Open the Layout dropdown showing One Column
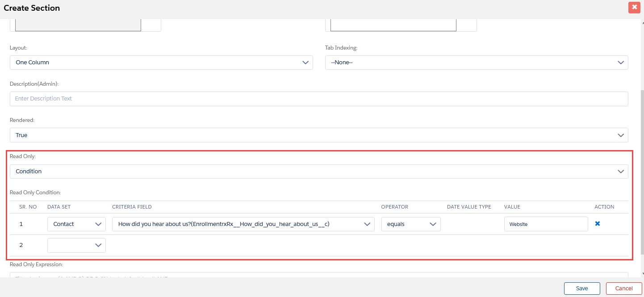This screenshot has height=297, width=644. click(161, 63)
